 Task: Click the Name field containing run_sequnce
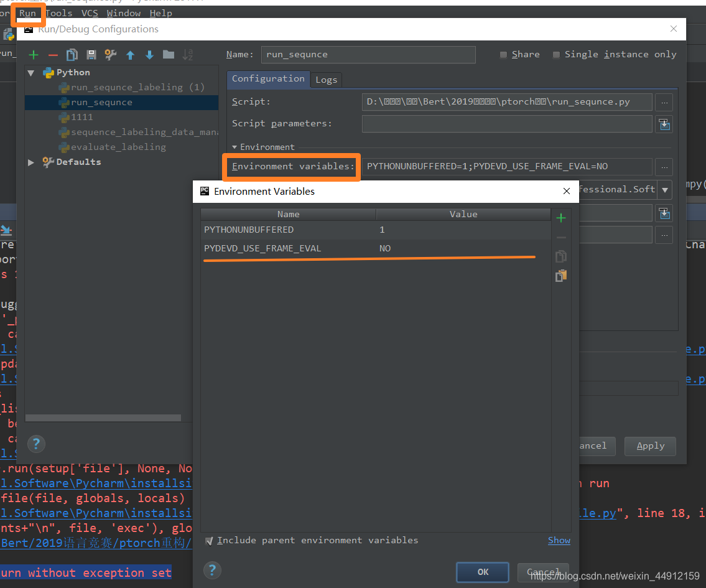(x=368, y=55)
